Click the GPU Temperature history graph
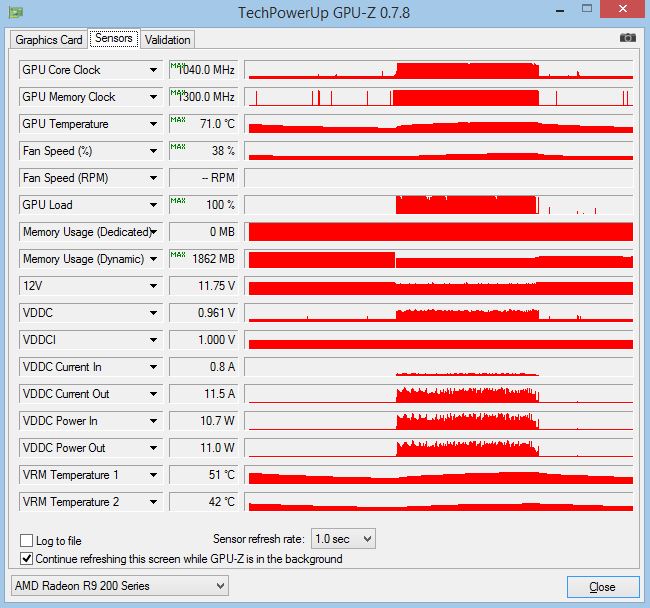This screenshot has width=650, height=608. coord(439,124)
